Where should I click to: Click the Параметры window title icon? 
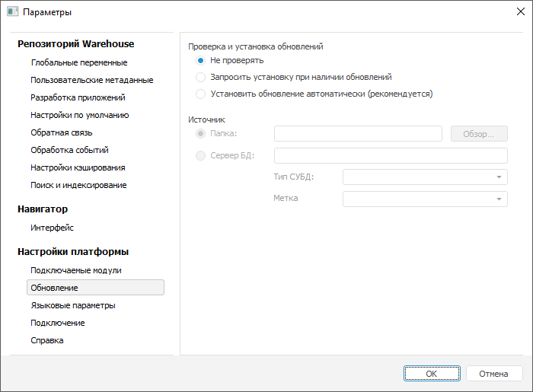pyautogui.click(x=12, y=12)
